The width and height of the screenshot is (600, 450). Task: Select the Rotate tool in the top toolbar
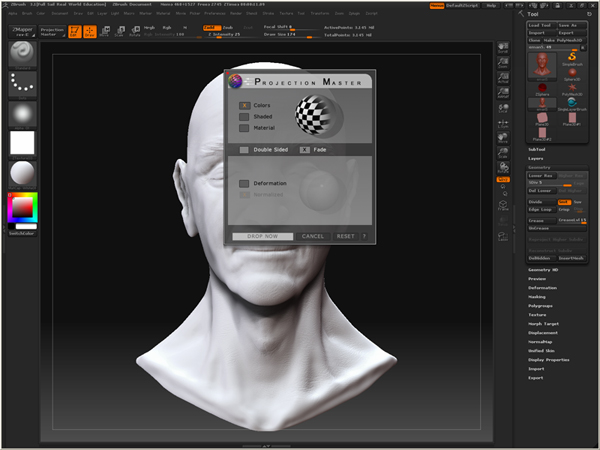click(135, 32)
